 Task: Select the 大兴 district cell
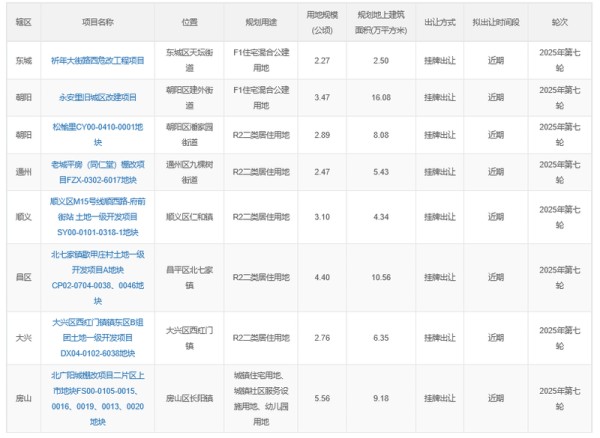click(23, 338)
